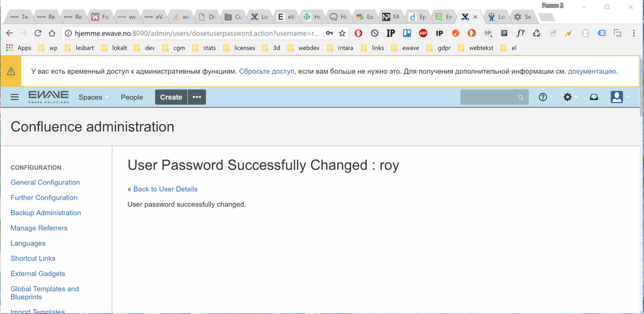Screen dimensions: 644x314
Task: Open the Languages settings
Action: [28, 244]
